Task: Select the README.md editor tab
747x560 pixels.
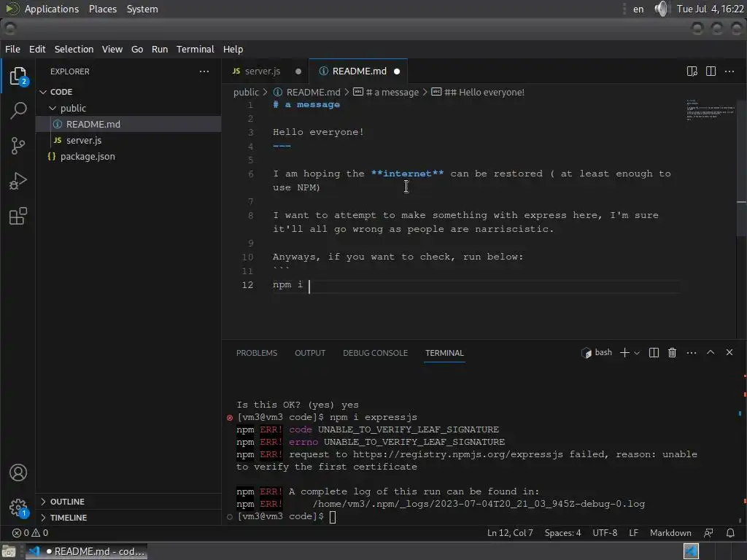Action: click(x=358, y=71)
